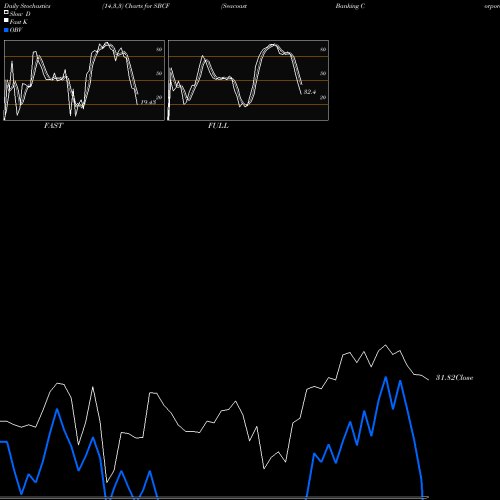Click the Slow D legend swatch

click(6, 13)
